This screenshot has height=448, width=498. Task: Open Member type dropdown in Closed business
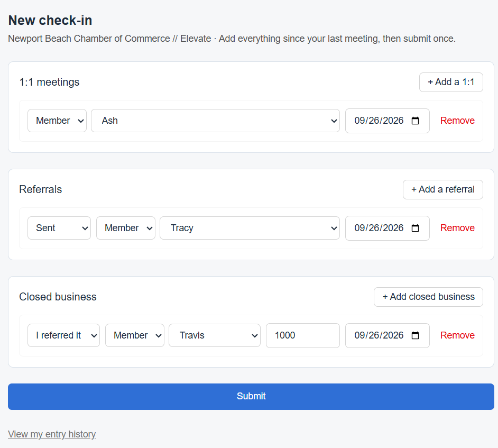tap(135, 335)
